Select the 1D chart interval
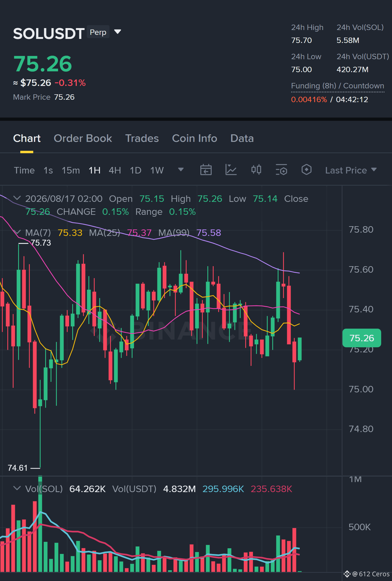 point(135,170)
